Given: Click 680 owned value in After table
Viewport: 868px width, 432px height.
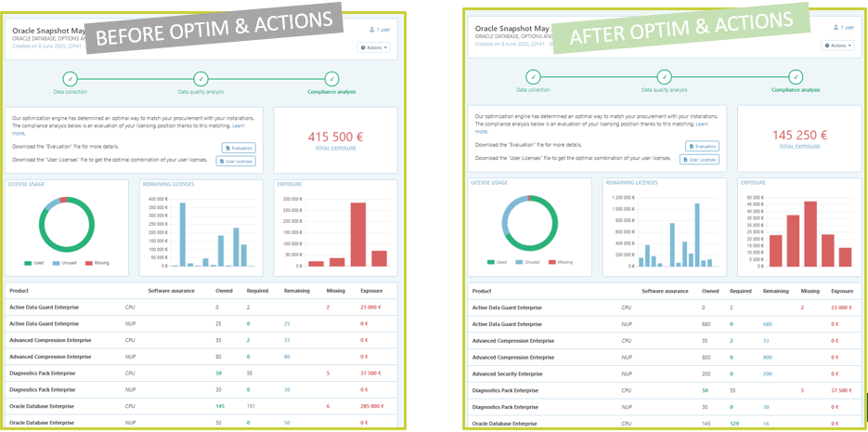Looking at the screenshot, I should pos(706,324).
